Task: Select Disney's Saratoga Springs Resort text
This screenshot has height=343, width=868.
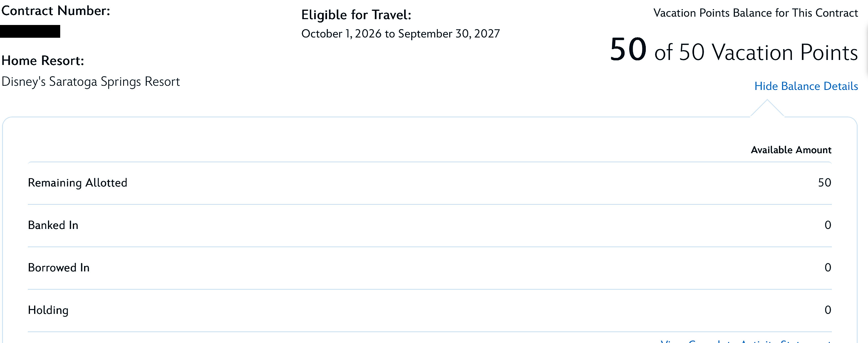Action: (91, 82)
